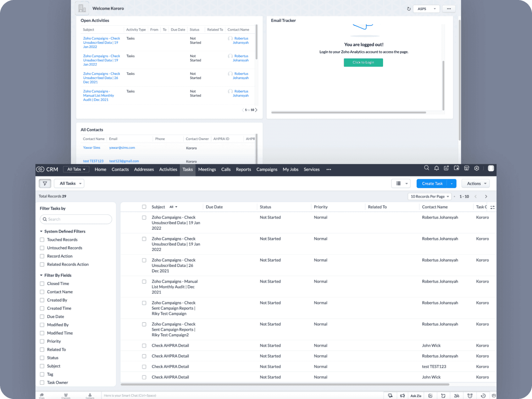The height and width of the screenshot is (399, 532).
Task: Open the user profile avatar
Action: (x=491, y=168)
